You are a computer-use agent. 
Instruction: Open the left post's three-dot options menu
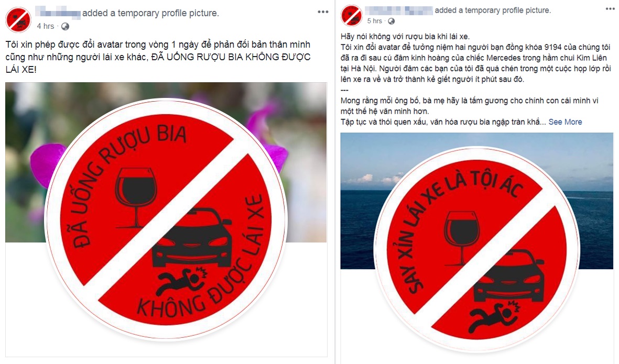tap(323, 12)
